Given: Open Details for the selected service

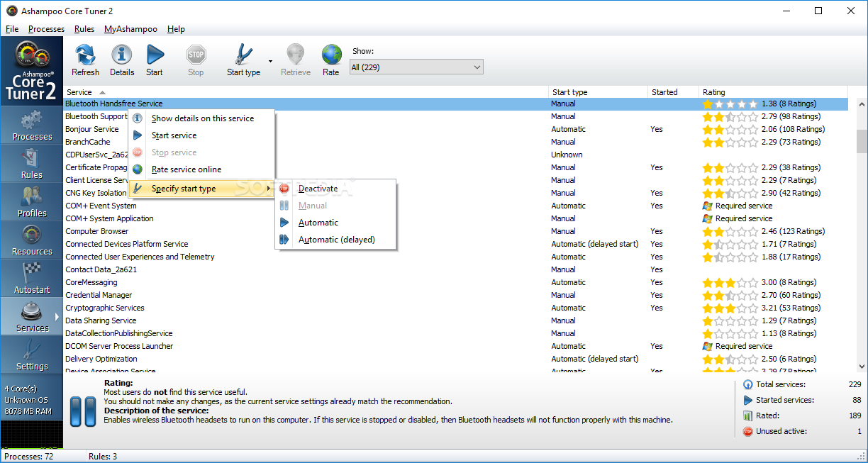Looking at the screenshot, I should coord(122,60).
